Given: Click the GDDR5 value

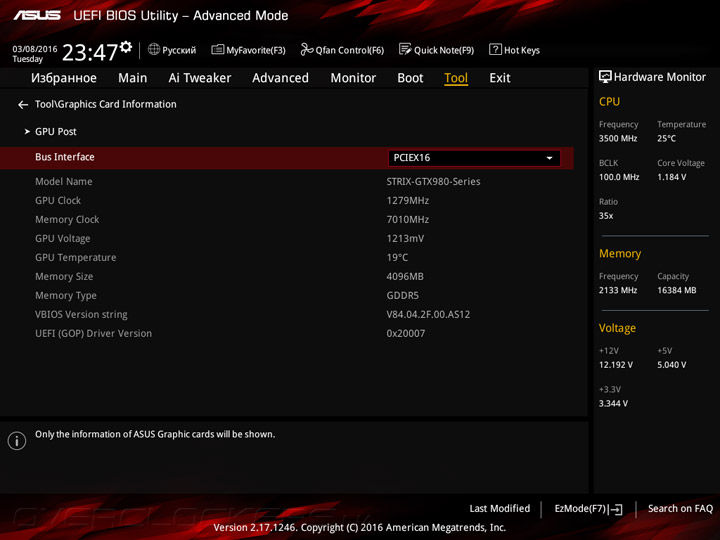Looking at the screenshot, I should click(x=402, y=296).
